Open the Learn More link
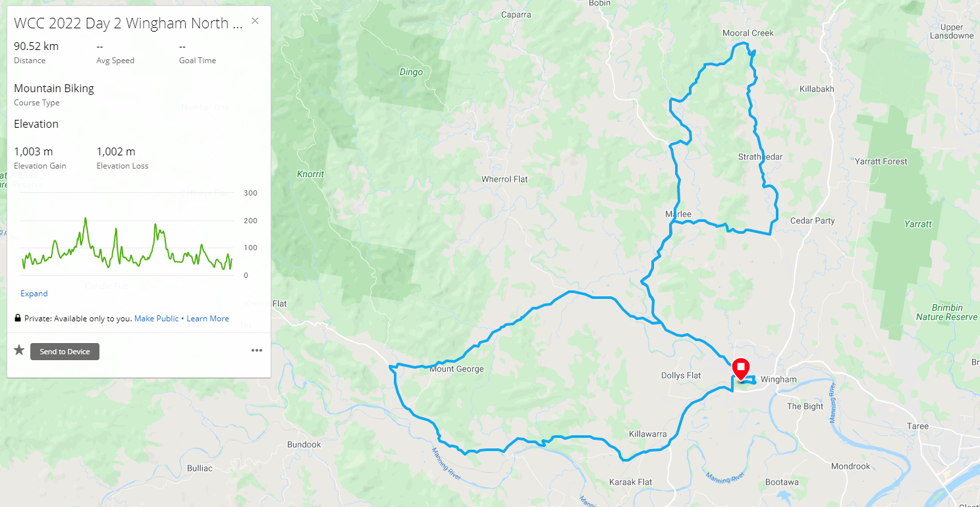 pyautogui.click(x=208, y=319)
